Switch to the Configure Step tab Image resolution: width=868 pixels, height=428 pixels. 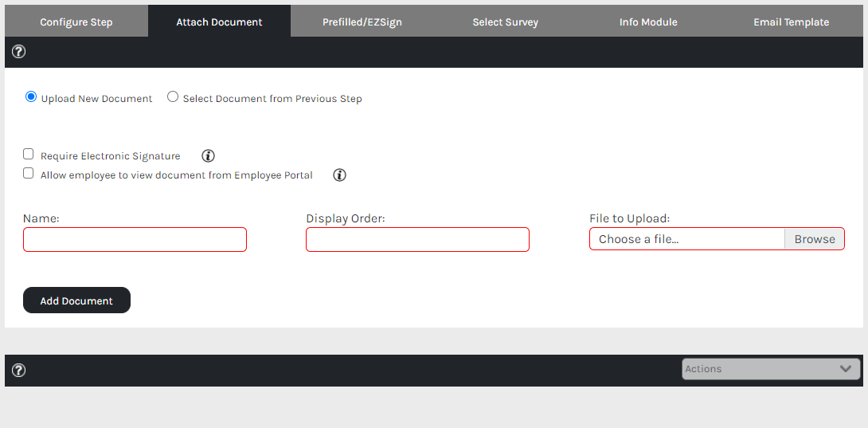coord(76,22)
